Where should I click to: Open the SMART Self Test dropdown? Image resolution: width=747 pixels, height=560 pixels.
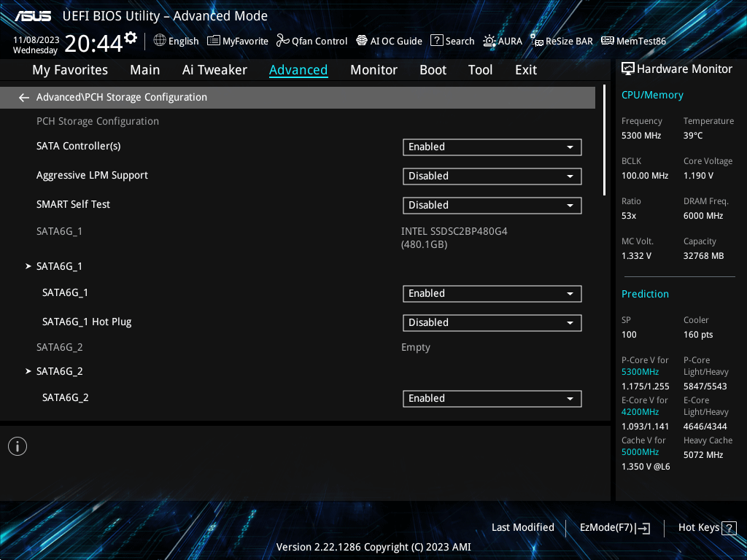(492, 205)
